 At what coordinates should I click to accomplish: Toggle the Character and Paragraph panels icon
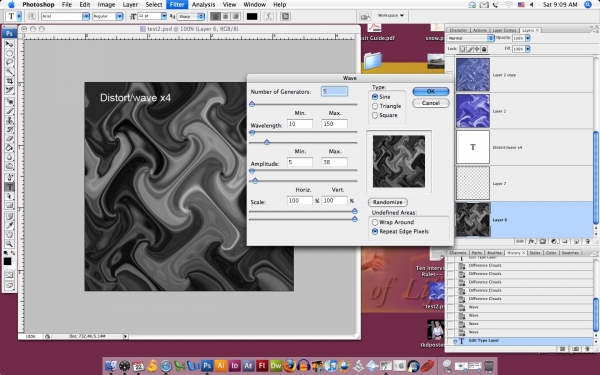[285, 16]
